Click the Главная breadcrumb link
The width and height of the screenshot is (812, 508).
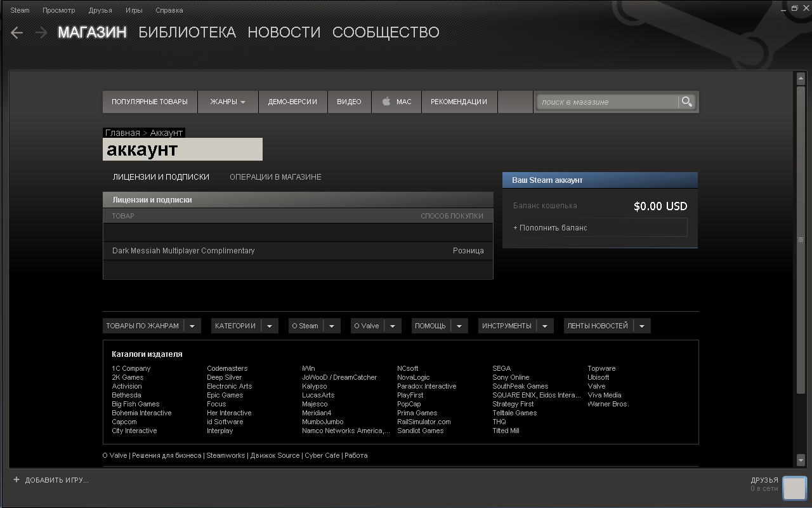pos(122,133)
